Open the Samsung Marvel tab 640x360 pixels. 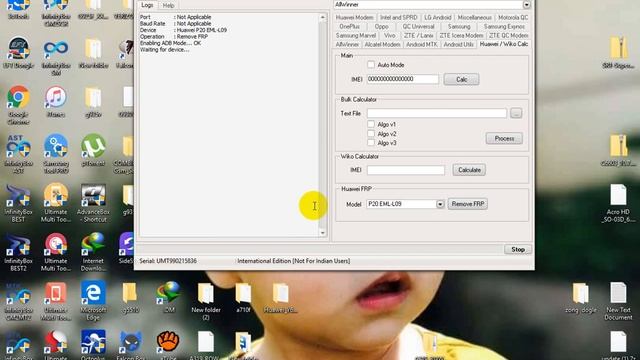point(356,36)
